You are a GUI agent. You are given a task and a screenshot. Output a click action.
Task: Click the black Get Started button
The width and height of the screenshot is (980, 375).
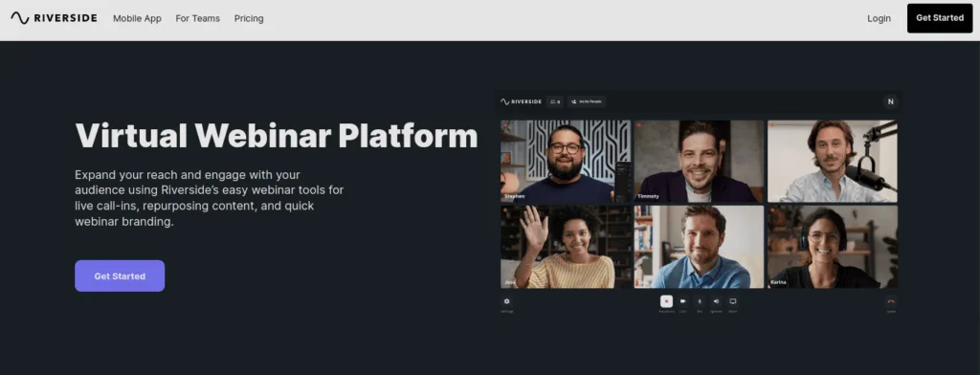[x=940, y=18]
